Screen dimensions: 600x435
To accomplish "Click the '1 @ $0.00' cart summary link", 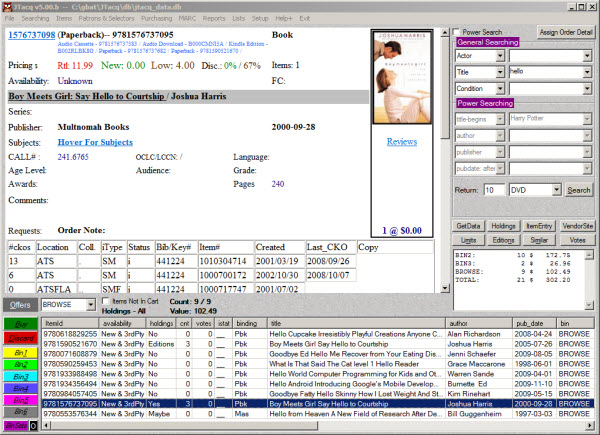I will click(402, 231).
